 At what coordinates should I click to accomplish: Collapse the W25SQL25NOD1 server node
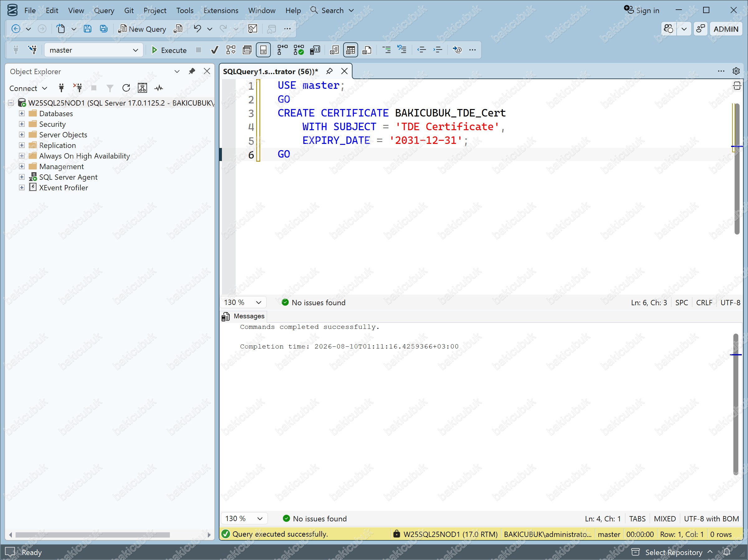coord(11,103)
